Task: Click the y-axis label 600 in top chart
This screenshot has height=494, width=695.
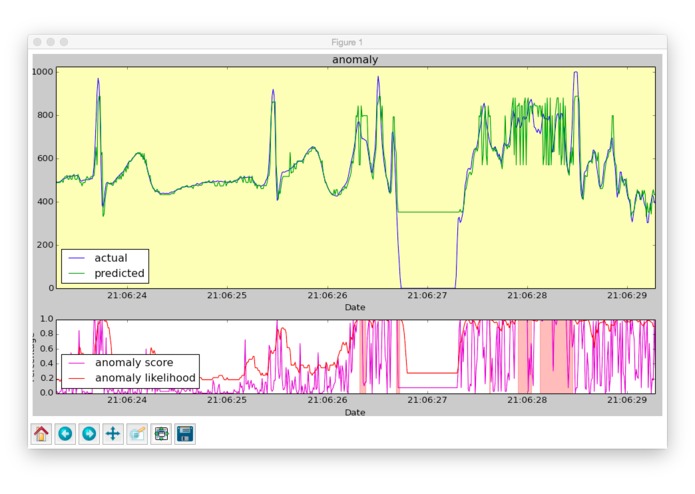Action: [45, 159]
